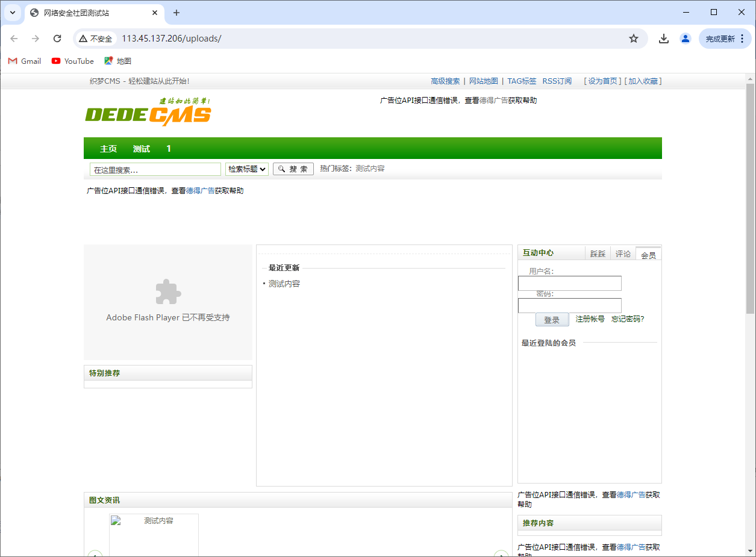Click the Adobe Flash plugin puzzle icon
Image resolution: width=756 pixels, height=557 pixels.
pos(168,292)
